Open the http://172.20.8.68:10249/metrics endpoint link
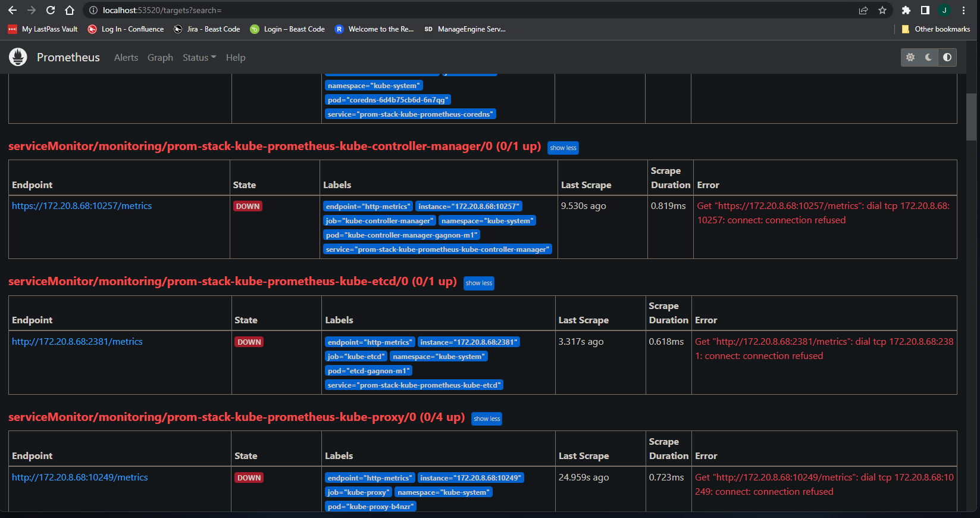980x518 pixels. point(80,478)
